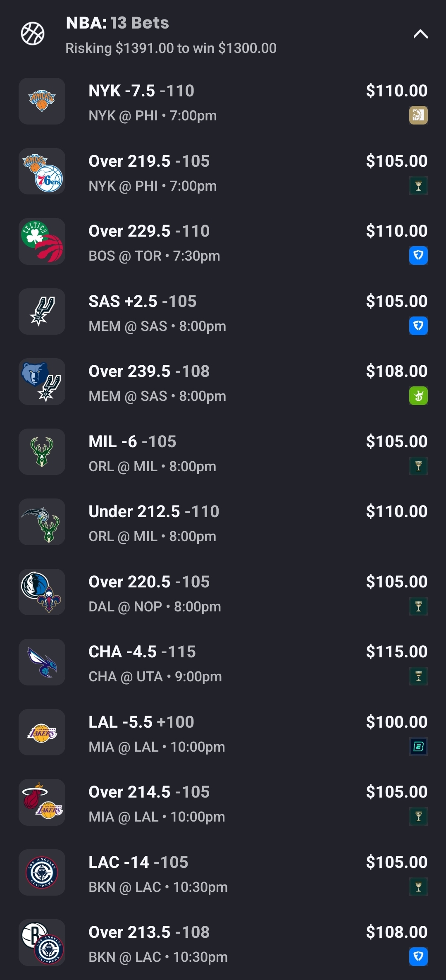
Task: Tap sportsbook badge on Over 229.5 bet
Action: [418, 256]
